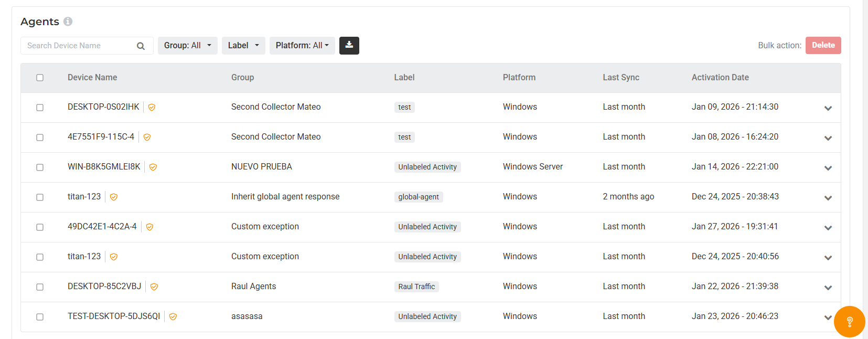Screen dimensions: 868x339
Task: Check the box for 4E7551F9-115C-4
Action: tap(40, 137)
